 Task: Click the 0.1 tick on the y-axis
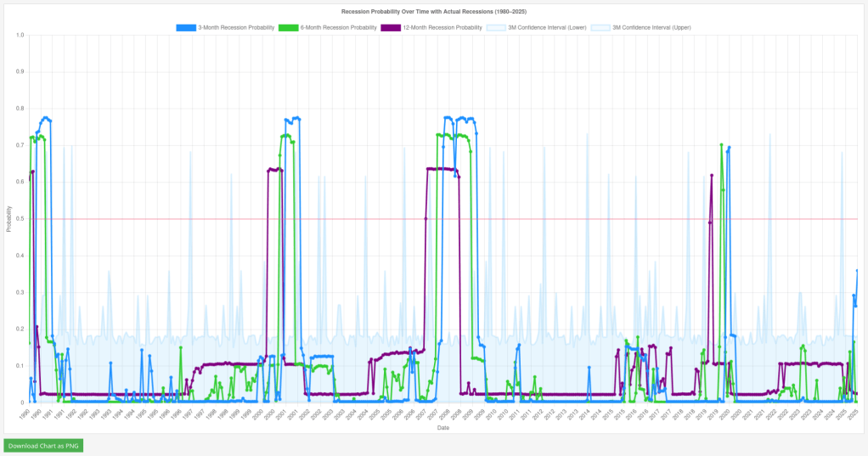pyautogui.click(x=20, y=366)
